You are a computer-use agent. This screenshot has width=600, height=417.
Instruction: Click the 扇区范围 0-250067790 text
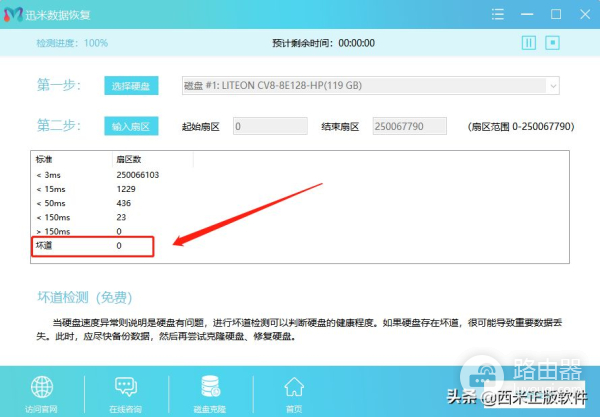(x=521, y=126)
